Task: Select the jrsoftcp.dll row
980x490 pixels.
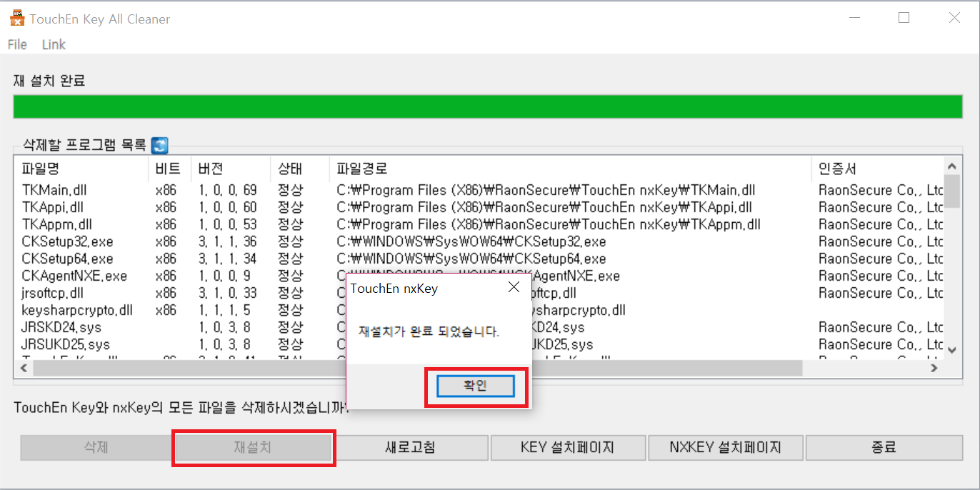Action: click(479, 293)
